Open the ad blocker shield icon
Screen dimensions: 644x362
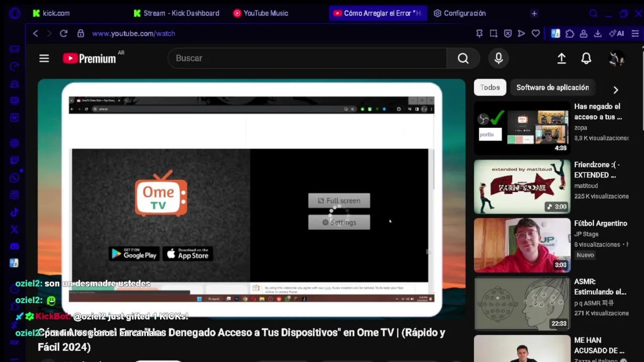tap(508, 33)
